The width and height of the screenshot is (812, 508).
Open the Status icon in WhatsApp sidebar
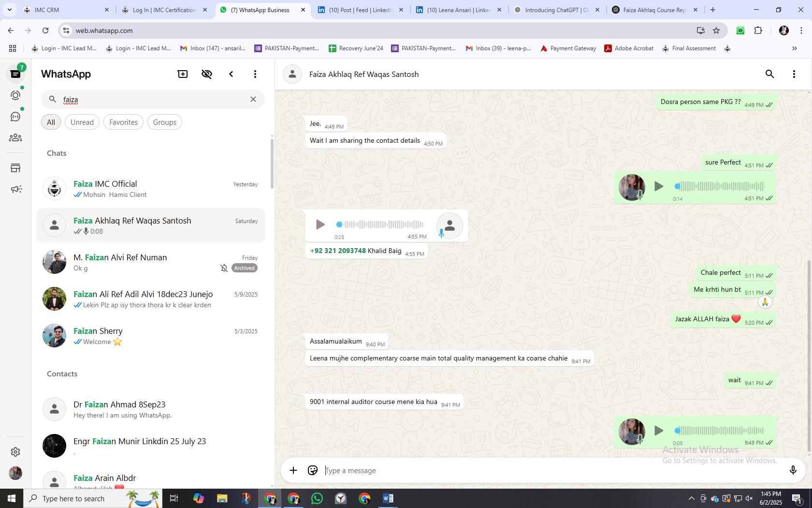[x=15, y=95]
